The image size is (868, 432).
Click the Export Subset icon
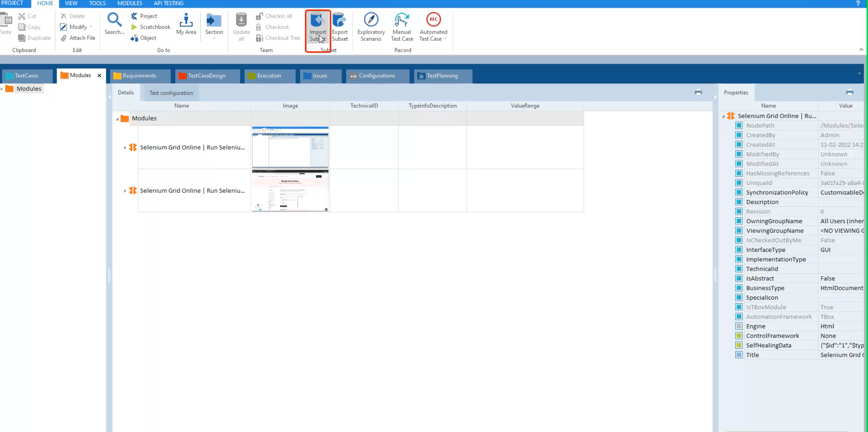(339, 21)
